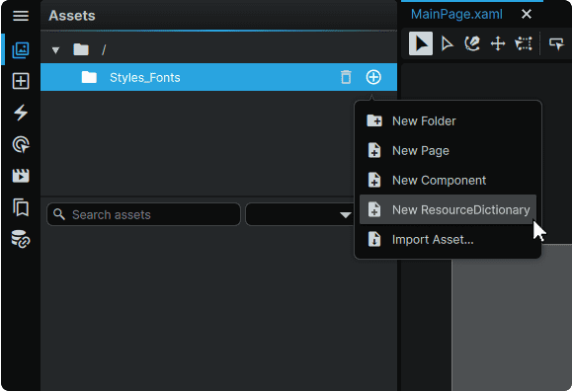
Task: Select the outline arrow direct-select tool
Action: click(x=447, y=43)
